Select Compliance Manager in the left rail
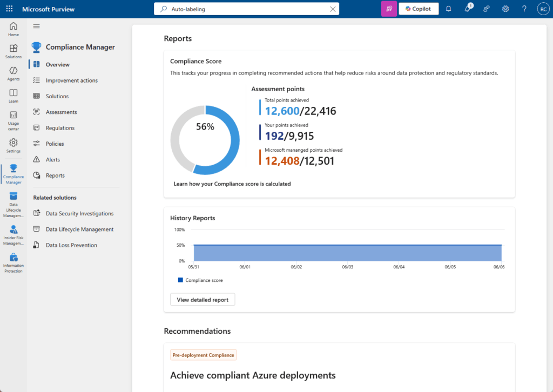This screenshot has height=392, width=553. 14,174
